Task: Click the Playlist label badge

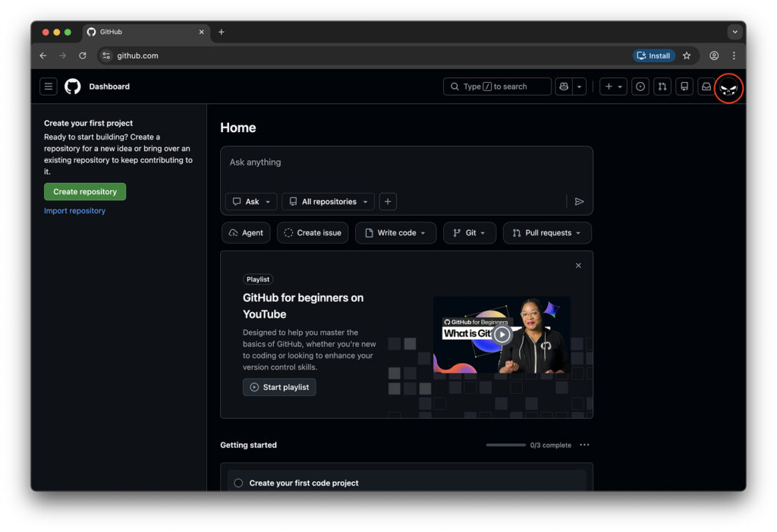Action: tap(258, 279)
